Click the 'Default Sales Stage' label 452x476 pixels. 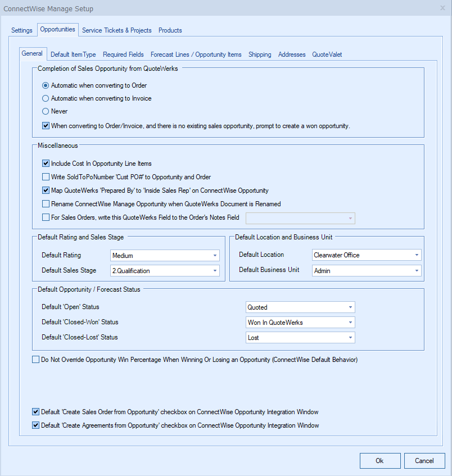tap(69, 270)
